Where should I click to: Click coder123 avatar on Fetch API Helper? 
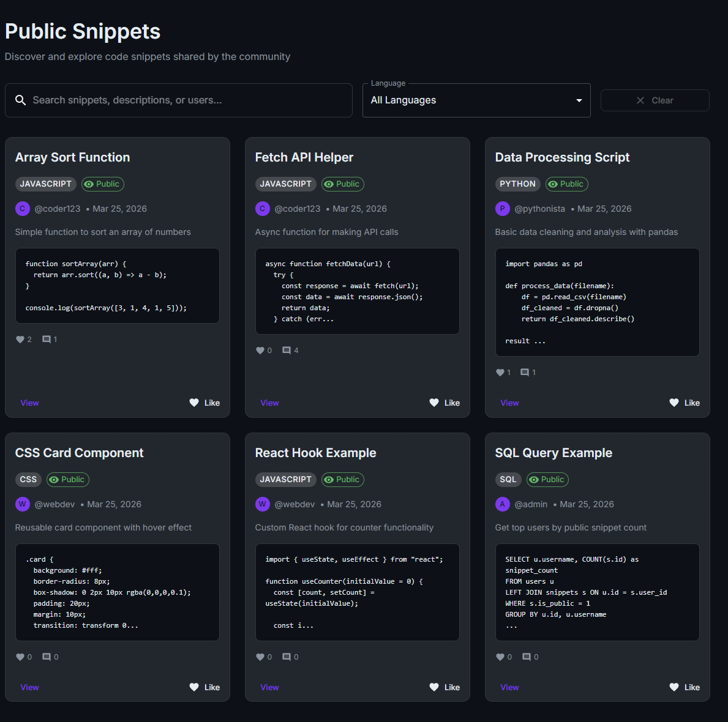tap(262, 209)
